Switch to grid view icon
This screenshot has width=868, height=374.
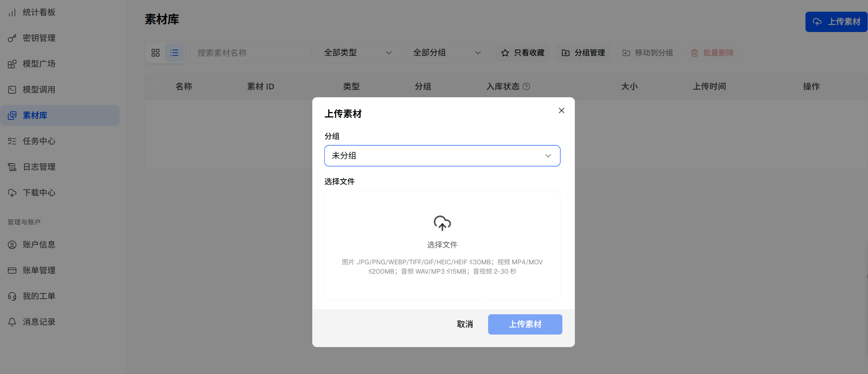pos(156,53)
